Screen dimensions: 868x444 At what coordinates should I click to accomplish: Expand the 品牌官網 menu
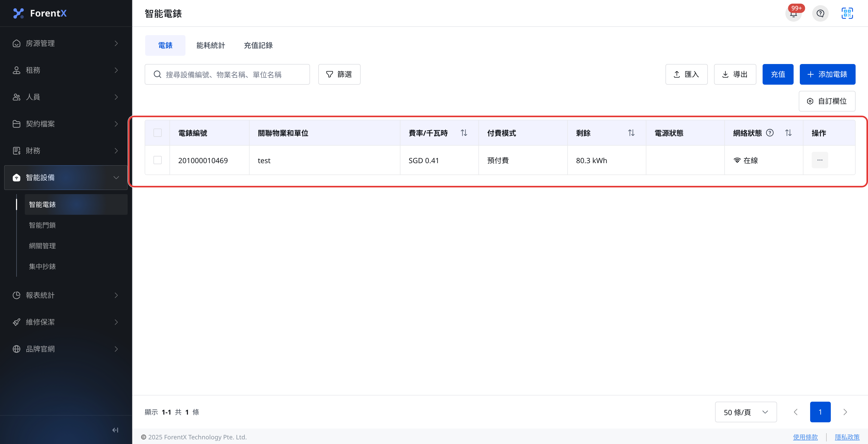click(66, 349)
